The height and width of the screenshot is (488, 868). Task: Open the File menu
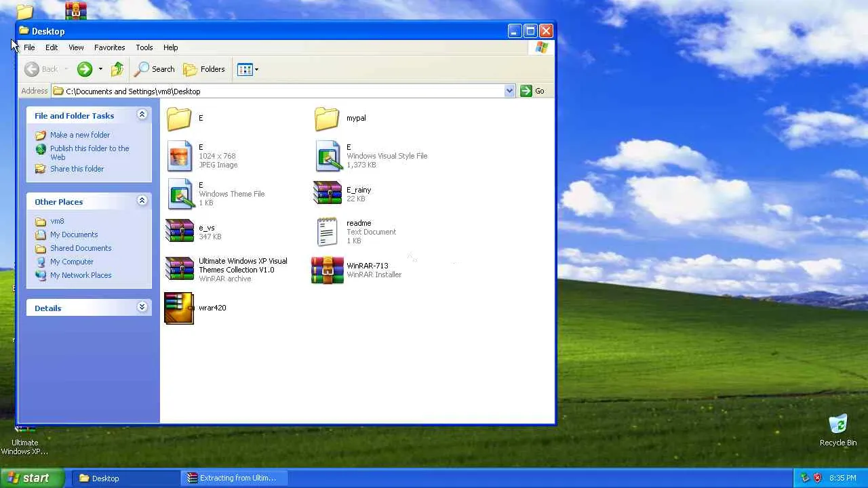[x=29, y=47]
